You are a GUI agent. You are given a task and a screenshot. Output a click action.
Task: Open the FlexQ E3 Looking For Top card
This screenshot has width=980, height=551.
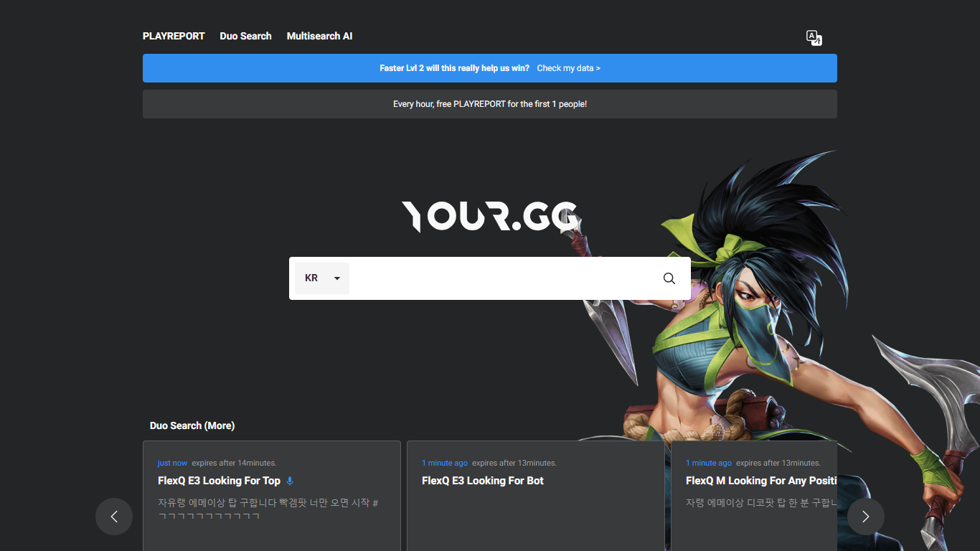[x=272, y=496]
